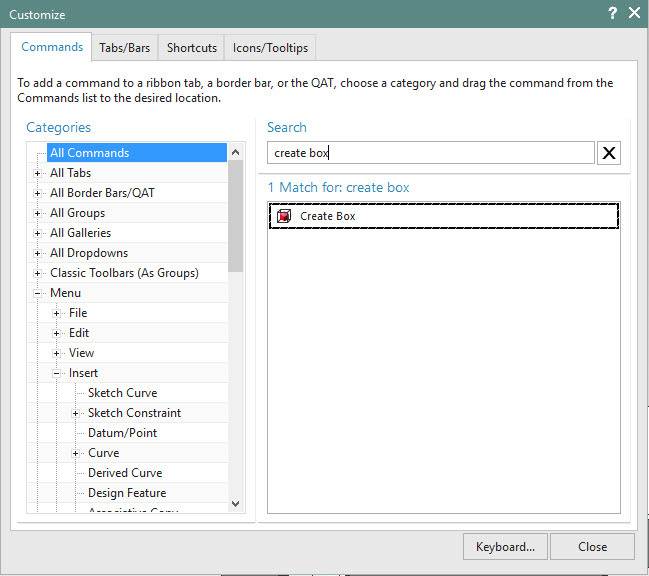
Task: Select the All Groups label
Action: (x=77, y=213)
